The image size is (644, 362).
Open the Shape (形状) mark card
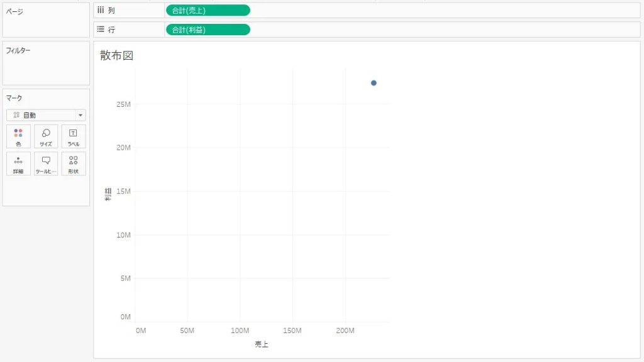coord(74,164)
